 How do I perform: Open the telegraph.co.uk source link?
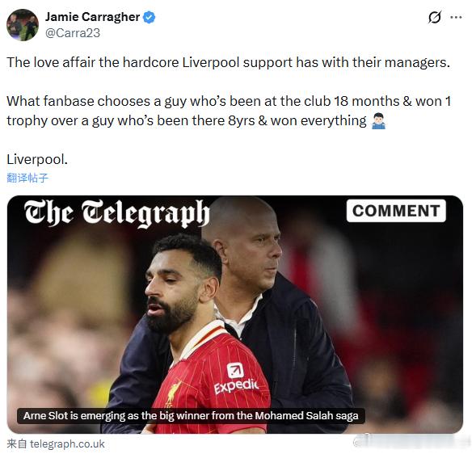(x=56, y=444)
